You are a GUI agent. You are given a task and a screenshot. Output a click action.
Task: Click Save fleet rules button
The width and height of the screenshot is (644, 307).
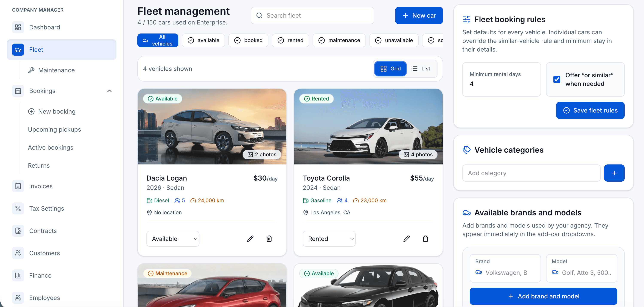click(590, 110)
